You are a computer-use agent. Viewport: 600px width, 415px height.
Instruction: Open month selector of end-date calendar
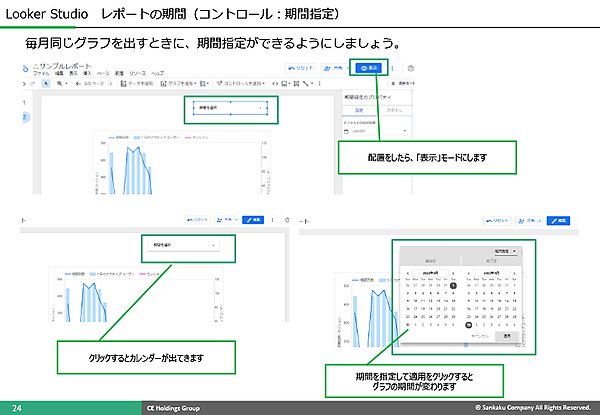coord(492,273)
